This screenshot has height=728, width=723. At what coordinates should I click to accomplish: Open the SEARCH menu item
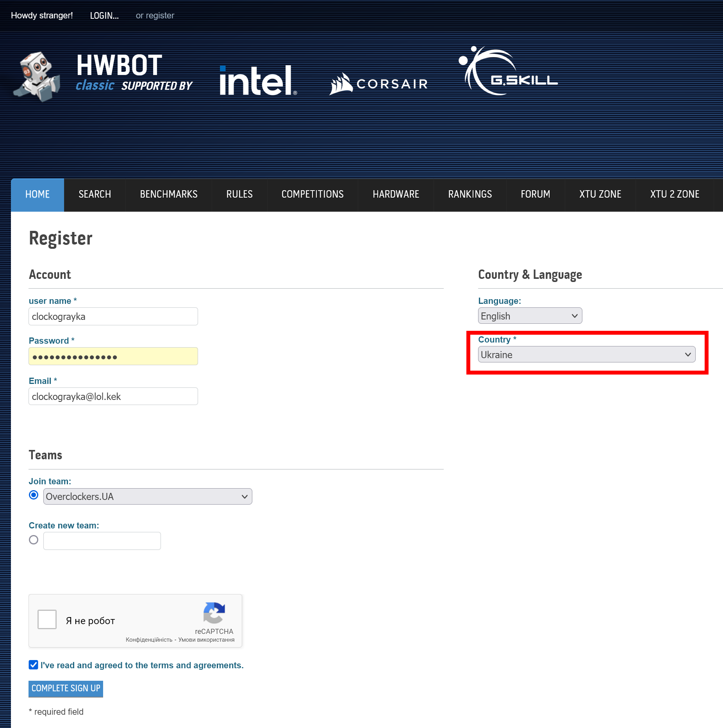[95, 194]
